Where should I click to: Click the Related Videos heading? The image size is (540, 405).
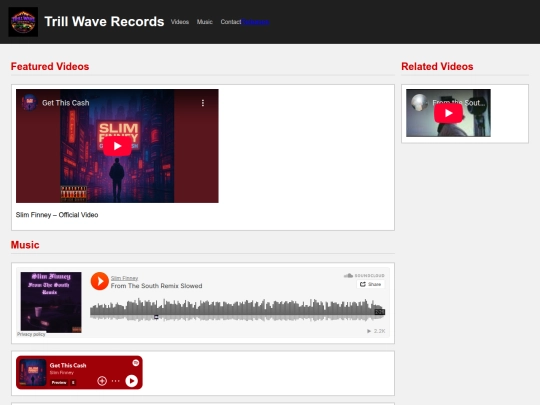(x=437, y=66)
